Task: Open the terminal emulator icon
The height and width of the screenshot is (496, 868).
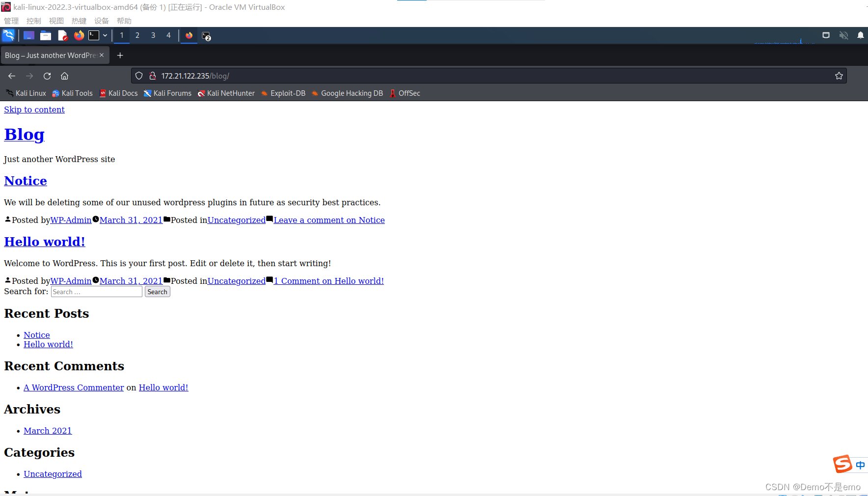Action: [x=94, y=35]
